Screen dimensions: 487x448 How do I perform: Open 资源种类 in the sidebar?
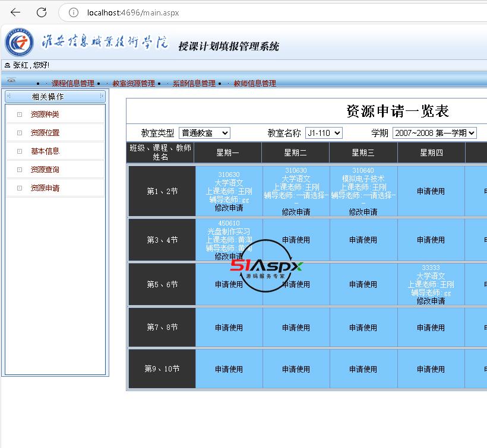click(45, 115)
